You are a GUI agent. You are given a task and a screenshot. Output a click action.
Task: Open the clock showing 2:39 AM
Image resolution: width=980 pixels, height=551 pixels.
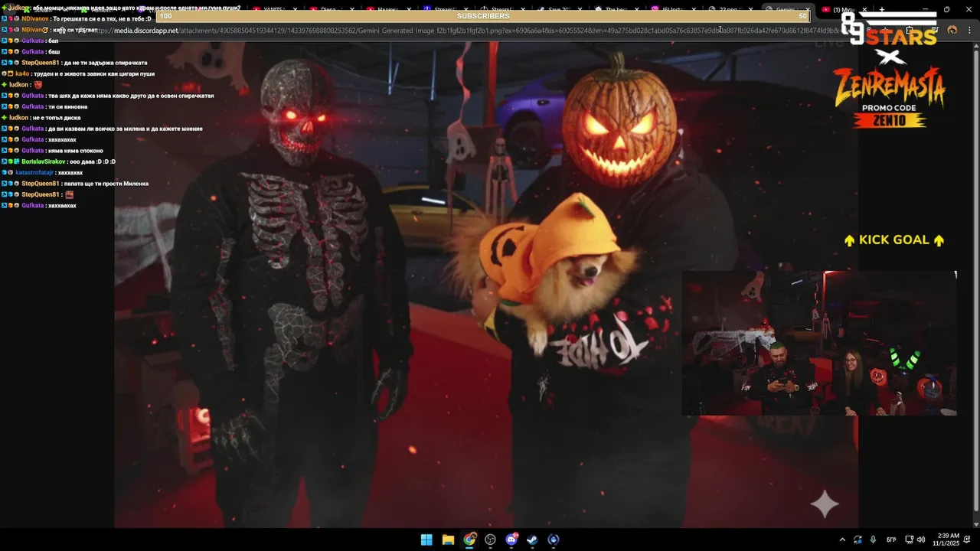coord(946,540)
